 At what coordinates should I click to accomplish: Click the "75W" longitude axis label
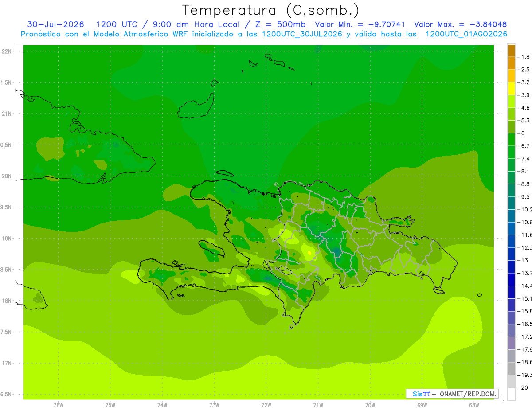click(x=110, y=405)
